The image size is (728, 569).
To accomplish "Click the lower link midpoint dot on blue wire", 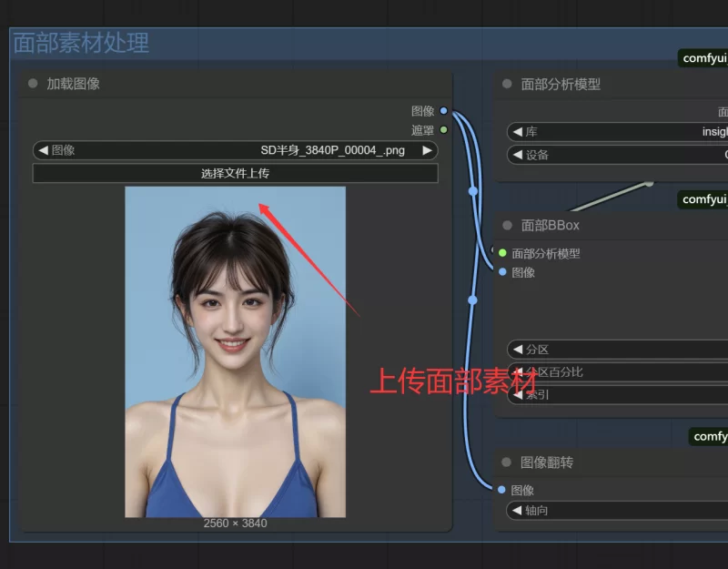I will (x=472, y=300).
